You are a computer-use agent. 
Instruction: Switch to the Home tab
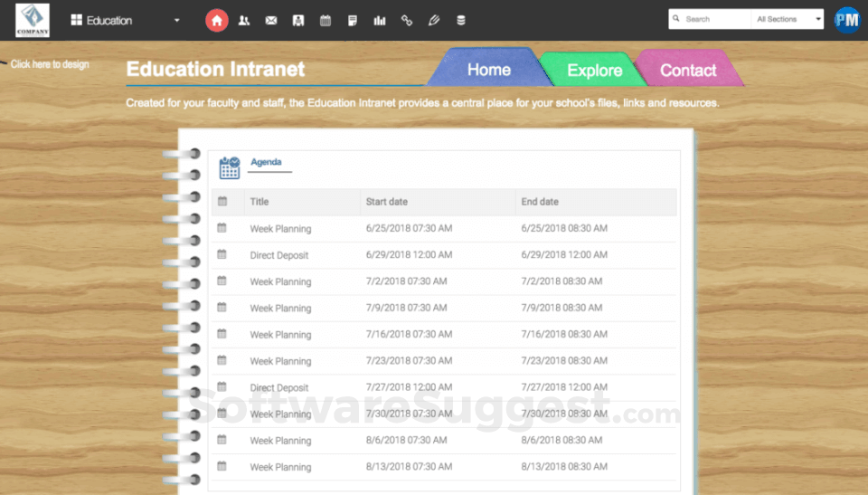coord(489,70)
